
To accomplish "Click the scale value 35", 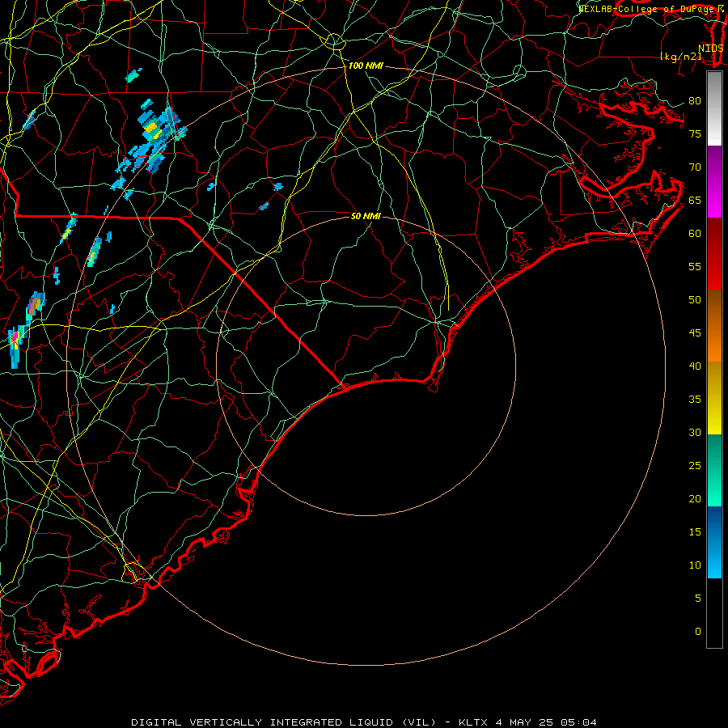I will (x=695, y=400).
